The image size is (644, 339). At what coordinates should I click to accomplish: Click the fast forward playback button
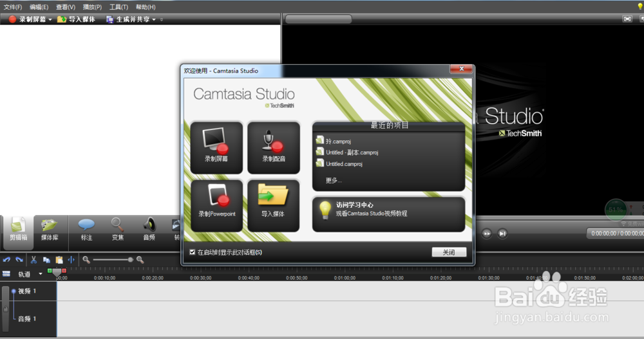pyautogui.click(x=487, y=234)
